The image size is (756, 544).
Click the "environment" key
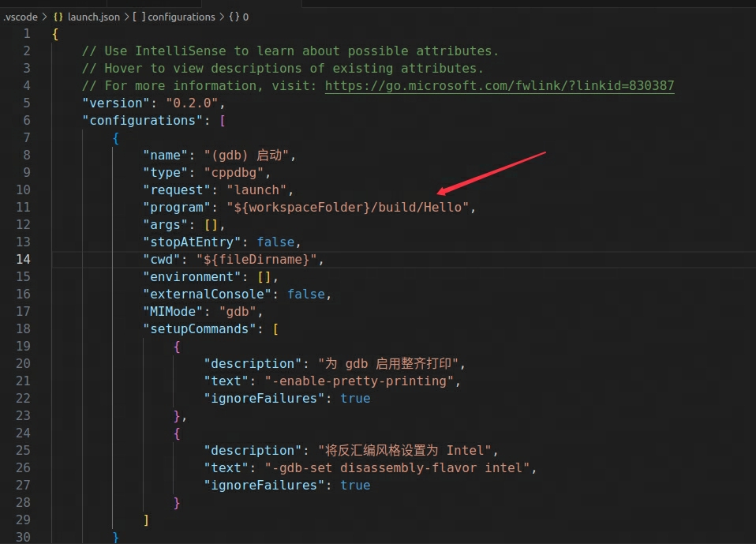[192, 277]
